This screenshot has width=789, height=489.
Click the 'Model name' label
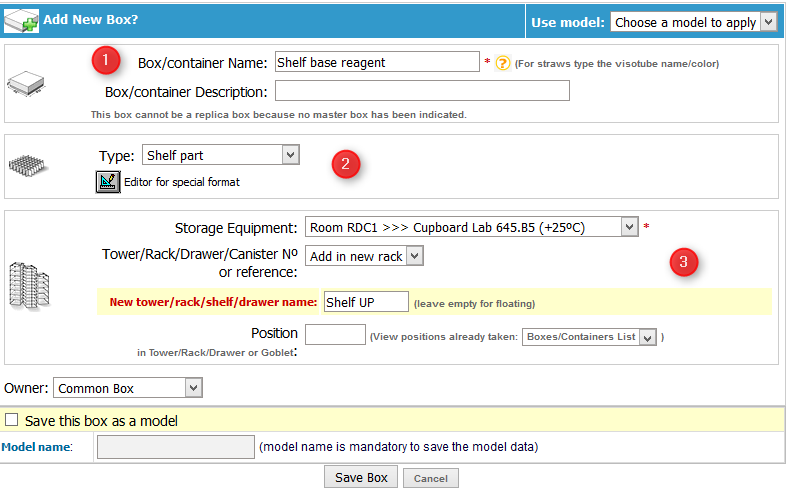37,447
